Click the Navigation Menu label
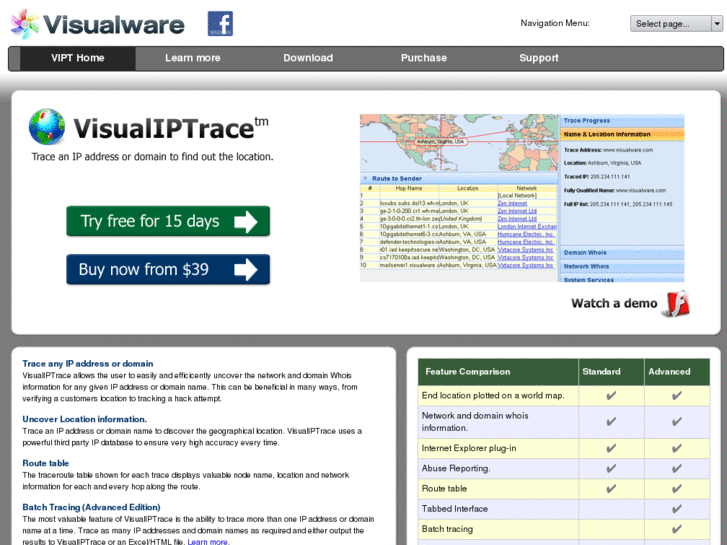This screenshot has height=545, width=727. click(x=555, y=23)
